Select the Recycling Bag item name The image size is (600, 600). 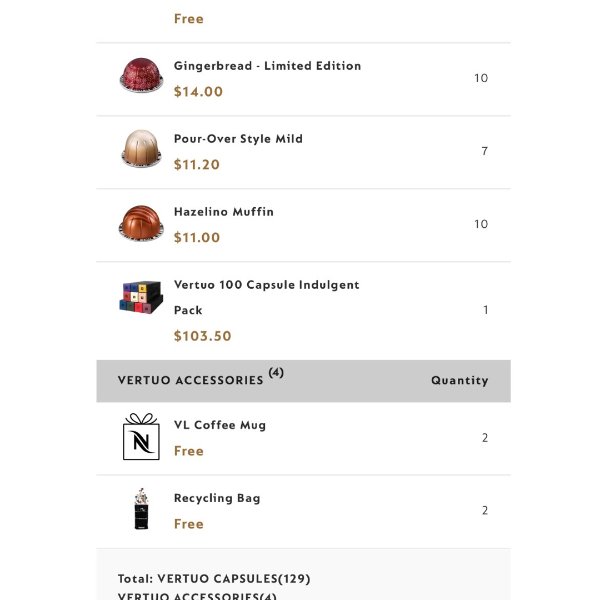[217, 498]
